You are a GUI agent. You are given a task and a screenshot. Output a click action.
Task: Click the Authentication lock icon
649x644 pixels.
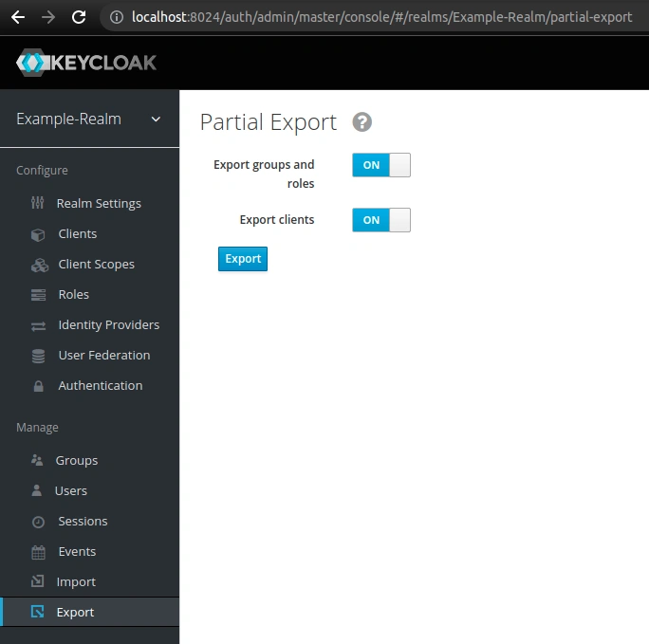coord(39,386)
